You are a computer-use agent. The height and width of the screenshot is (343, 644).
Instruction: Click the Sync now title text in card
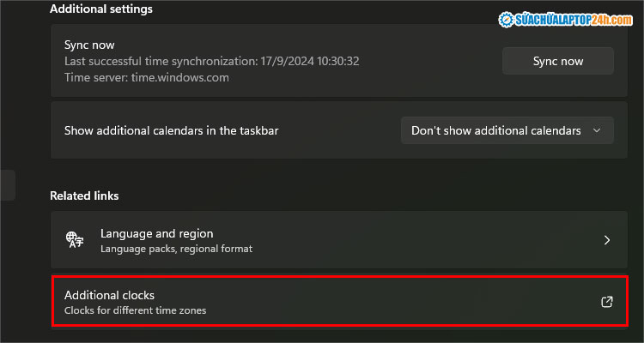tap(89, 45)
